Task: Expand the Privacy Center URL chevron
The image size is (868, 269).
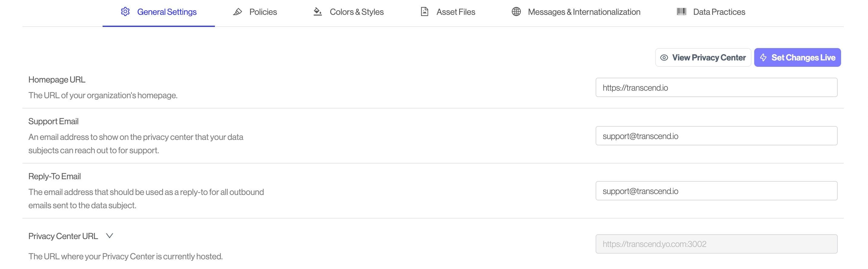Action: pos(110,236)
